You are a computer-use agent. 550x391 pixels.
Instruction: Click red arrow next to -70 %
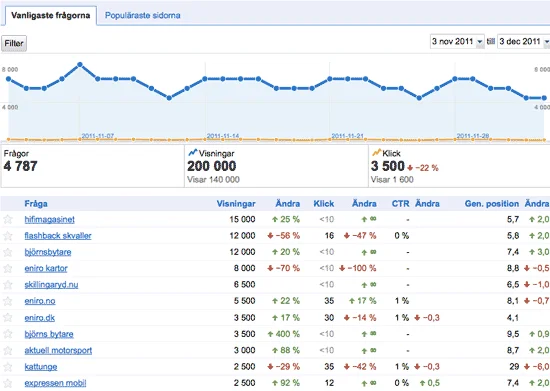[270, 269]
